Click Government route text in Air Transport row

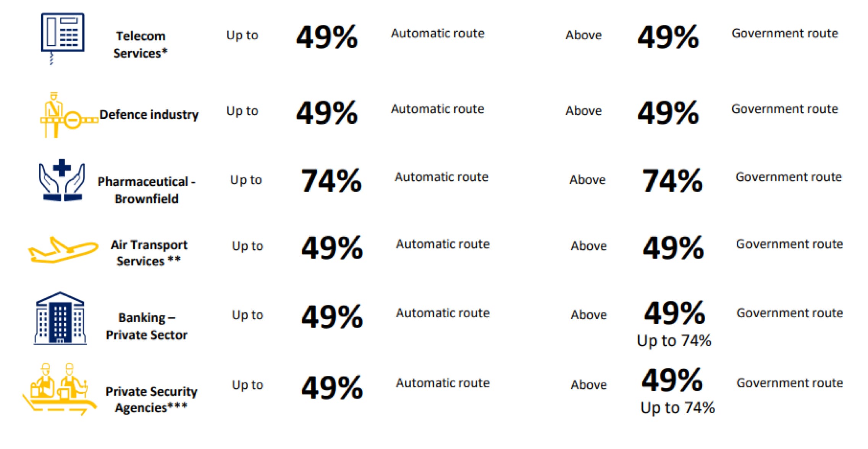(790, 244)
